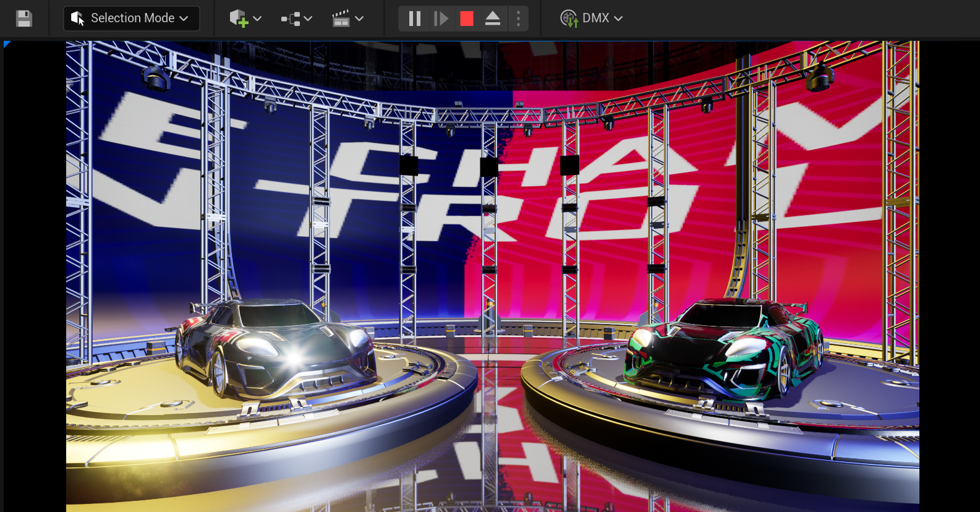The height and width of the screenshot is (512, 980).
Task: Click the moving head light on the top-left truss
Action: (x=155, y=79)
